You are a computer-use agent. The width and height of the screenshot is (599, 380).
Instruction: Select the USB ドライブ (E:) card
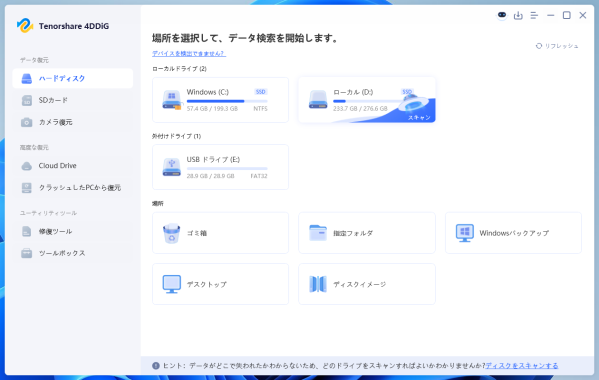[220, 167]
